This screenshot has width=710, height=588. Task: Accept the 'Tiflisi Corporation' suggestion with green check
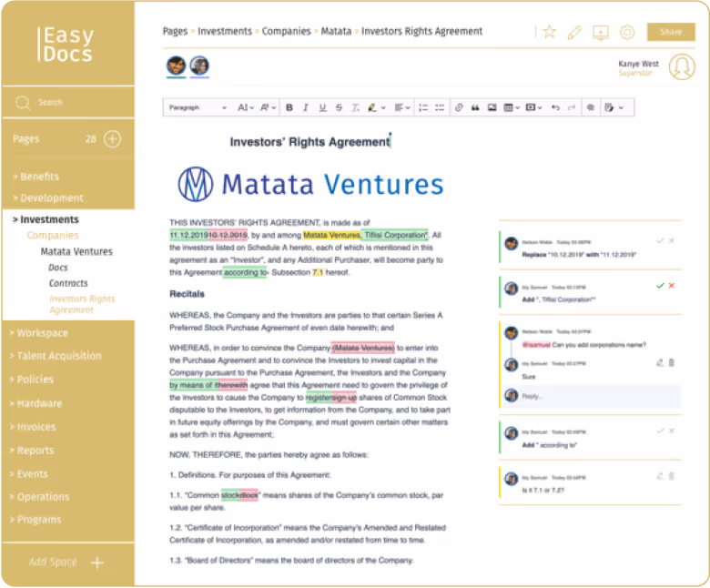(x=660, y=286)
